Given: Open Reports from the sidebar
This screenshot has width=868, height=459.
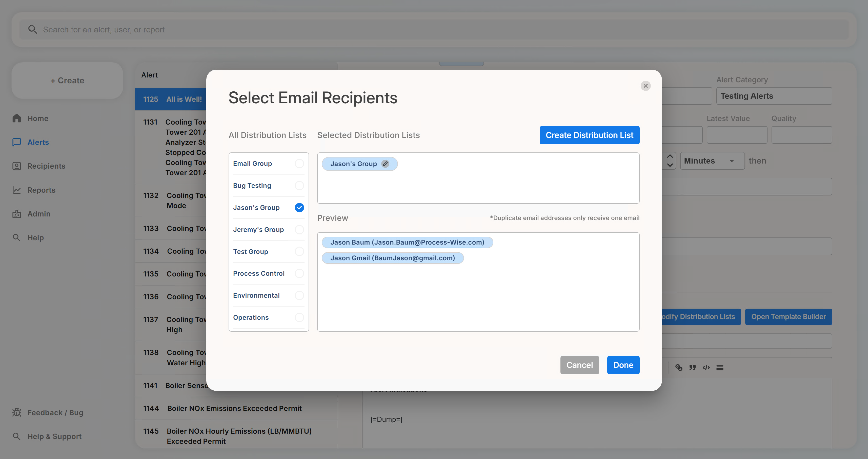Looking at the screenshot, I should pyautogui.click(x=41, y=190).
